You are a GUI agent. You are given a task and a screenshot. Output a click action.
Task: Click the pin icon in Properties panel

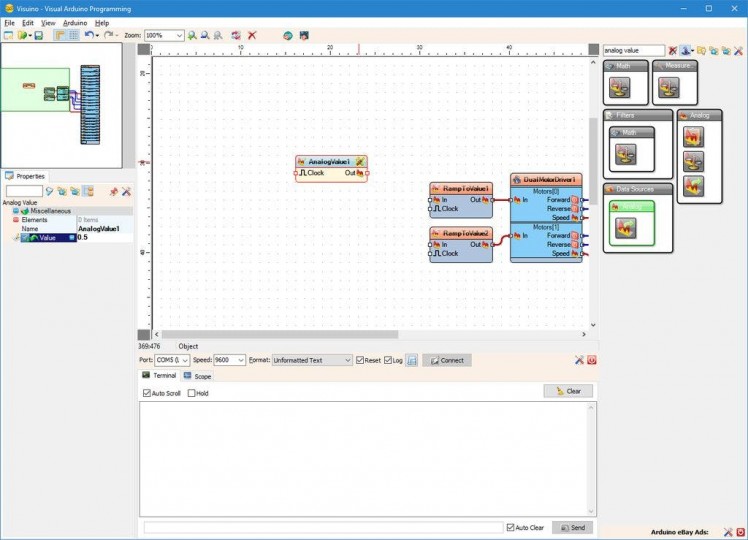[113, 191]
